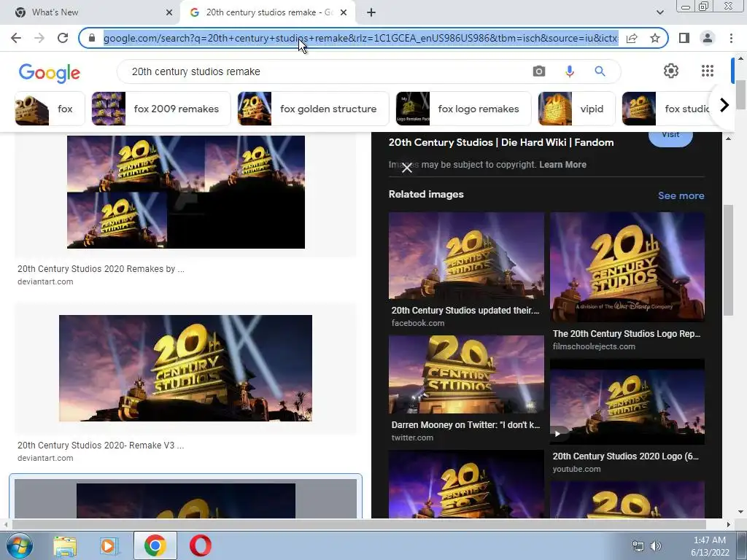Screen dimensions: 747x560
Task: Click the blue search magnifier icon
Action: (x=600, y=71)
